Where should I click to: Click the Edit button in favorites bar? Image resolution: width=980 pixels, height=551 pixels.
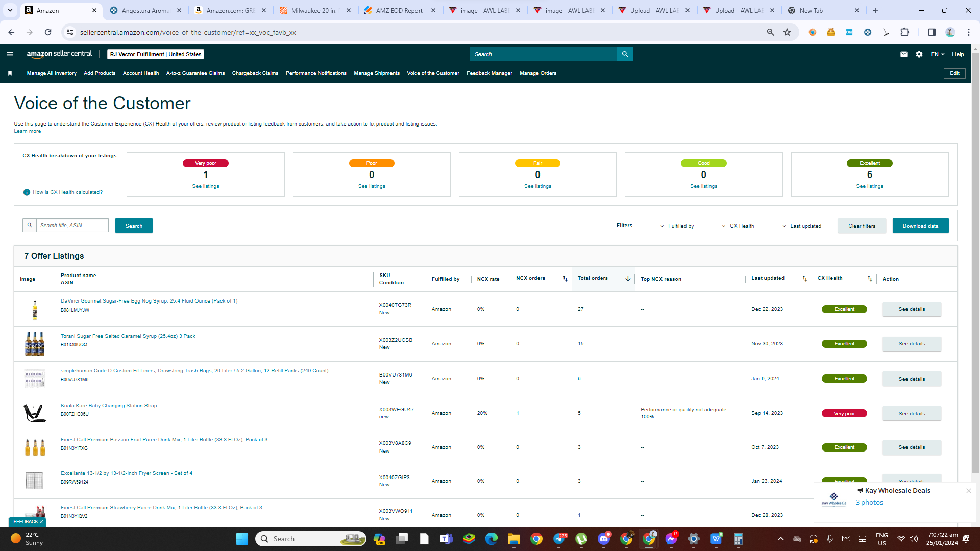click(954, 73)
